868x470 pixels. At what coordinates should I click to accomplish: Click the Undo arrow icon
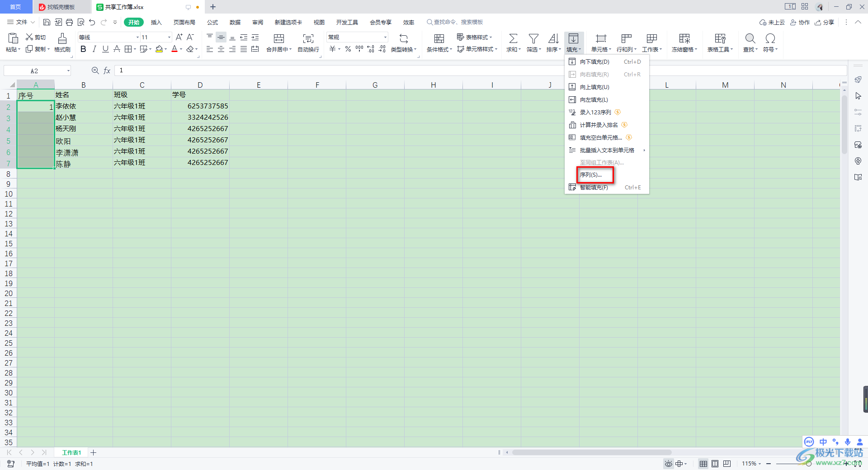point(92,22)
